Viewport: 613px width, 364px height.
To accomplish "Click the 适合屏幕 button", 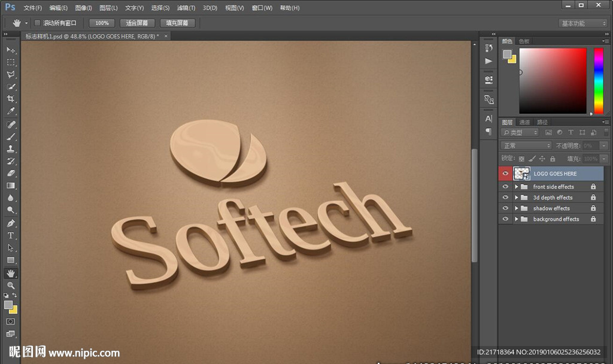I will [137, 23].
